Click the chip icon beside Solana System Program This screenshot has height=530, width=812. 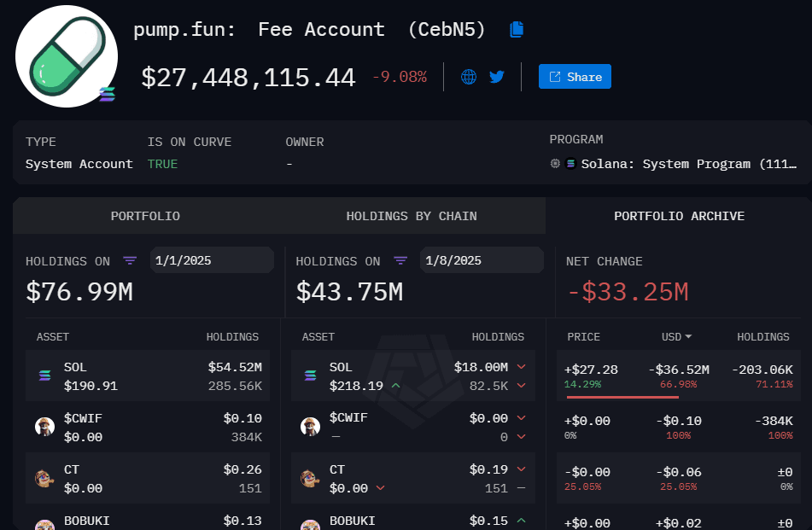pyautogui.click(x=555, y=164)
